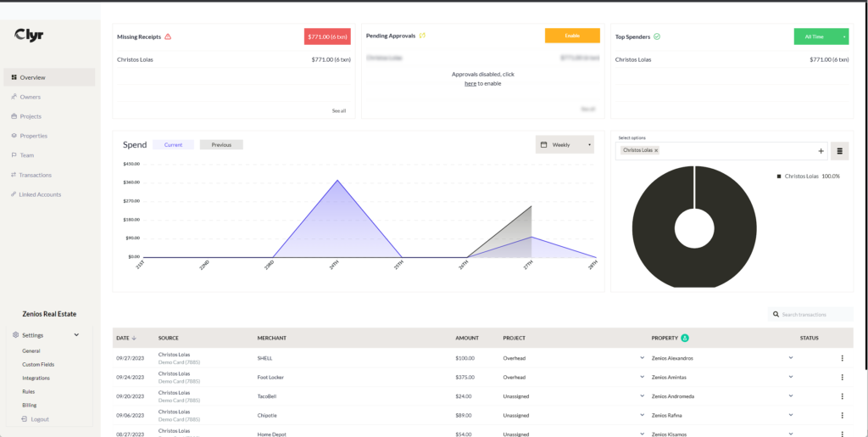Select the Previous spend toggle
The width and height of the screenshot is (868, 437).
pos(221,144)
